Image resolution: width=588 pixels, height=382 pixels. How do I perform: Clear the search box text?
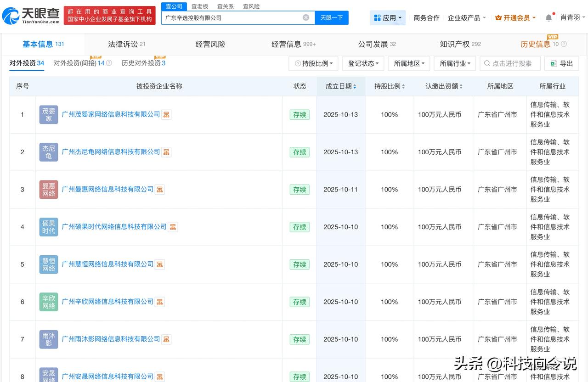[306, 17]
